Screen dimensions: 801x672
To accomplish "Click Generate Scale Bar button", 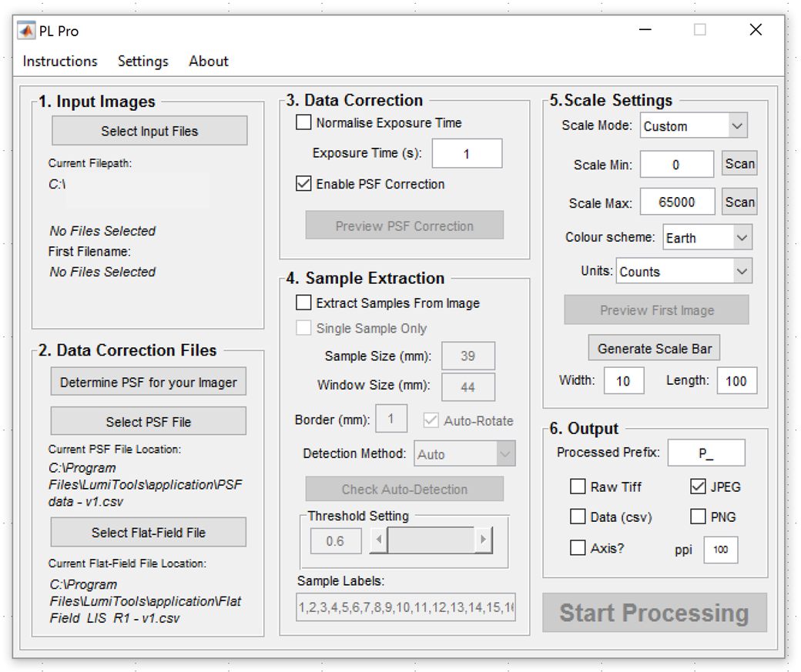I will 655,348.
